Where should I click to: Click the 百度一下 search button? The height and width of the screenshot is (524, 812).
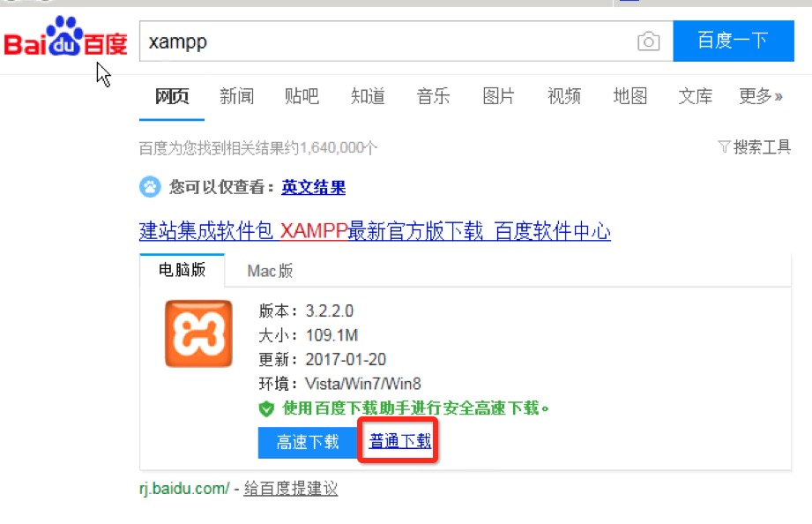coord(734,41)
